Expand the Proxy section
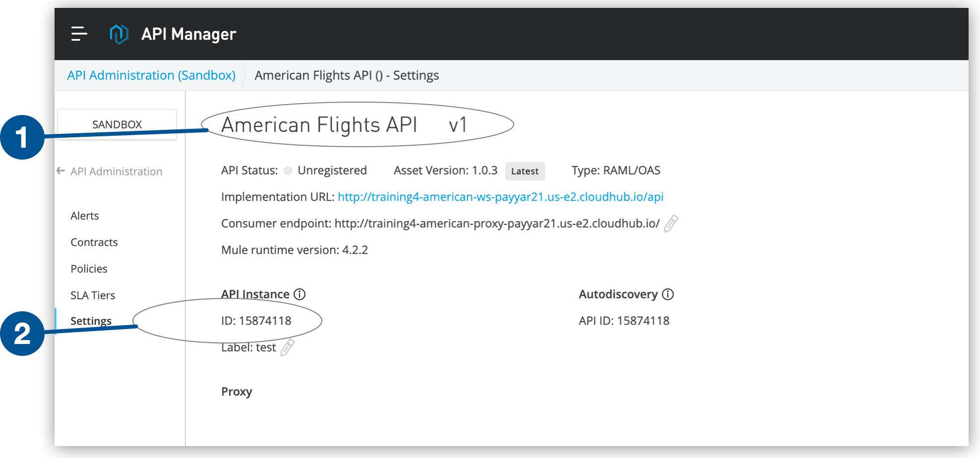 (237, 391)
